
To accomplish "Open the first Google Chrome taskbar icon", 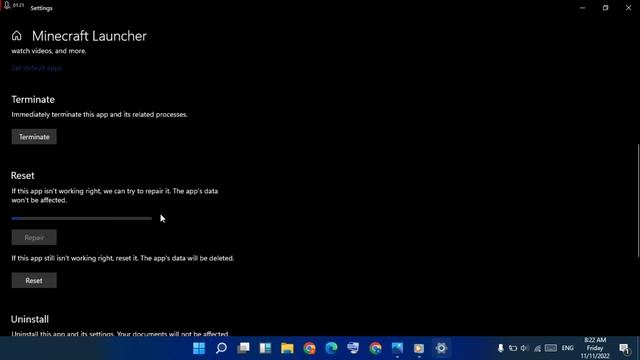I will [x=309, y=348].
